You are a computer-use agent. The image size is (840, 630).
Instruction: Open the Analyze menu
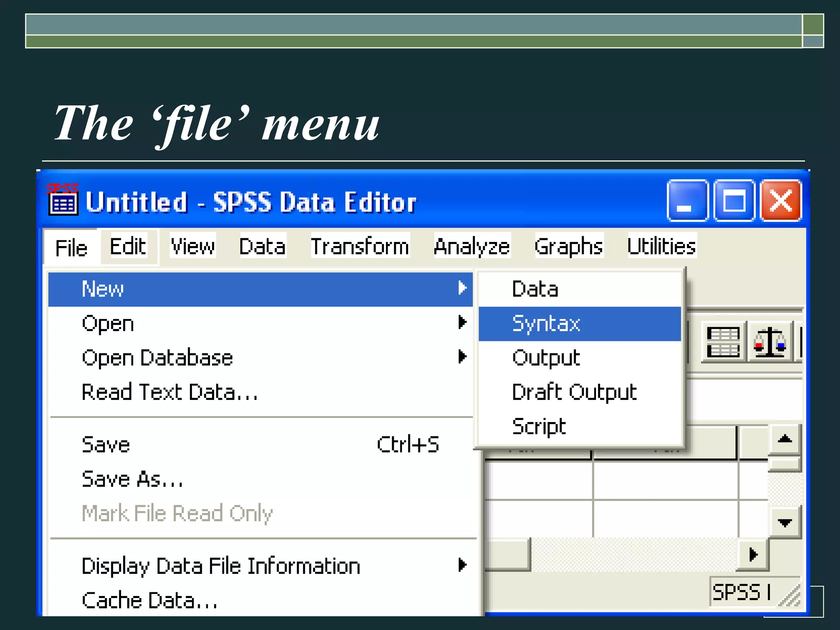(x=472, y=246)
